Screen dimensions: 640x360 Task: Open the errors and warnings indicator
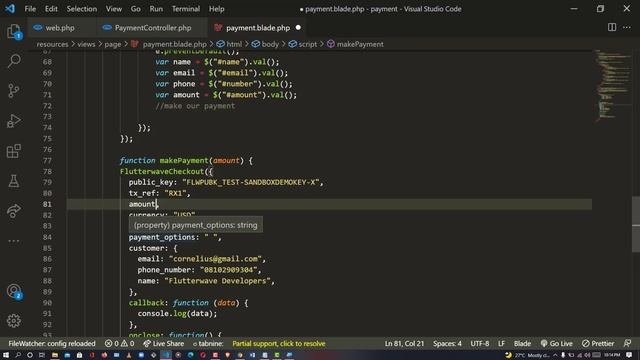[119, 344]
